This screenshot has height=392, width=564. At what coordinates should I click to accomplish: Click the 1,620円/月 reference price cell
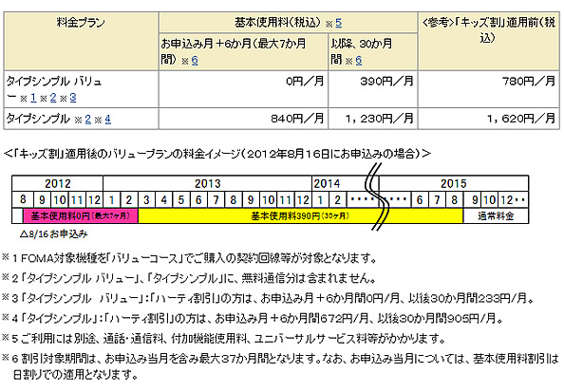coord(489,119)
